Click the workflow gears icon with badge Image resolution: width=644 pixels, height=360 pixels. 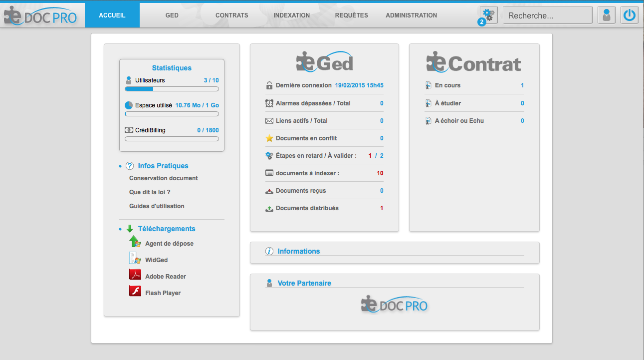[488, 15]
